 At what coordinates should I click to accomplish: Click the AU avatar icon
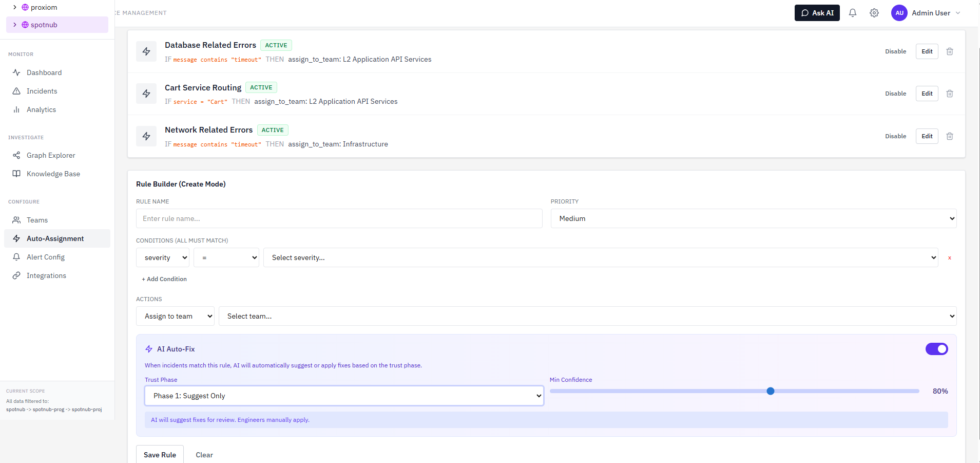click(x=899, y=13)
